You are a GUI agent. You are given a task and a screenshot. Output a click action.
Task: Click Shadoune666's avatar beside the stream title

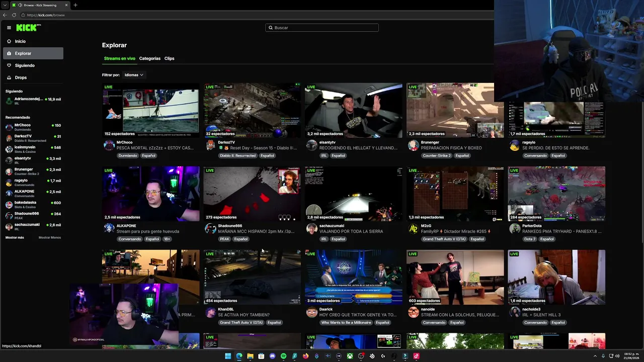[x=210, y=229]
